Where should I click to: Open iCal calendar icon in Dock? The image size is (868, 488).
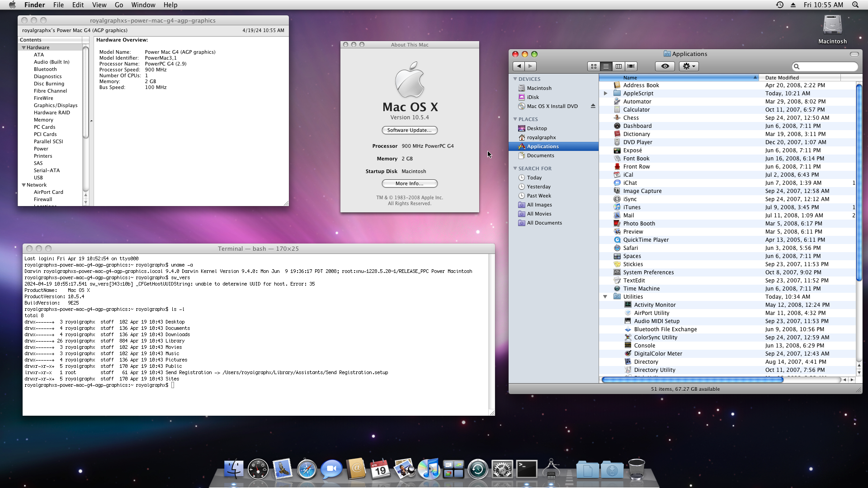[380, 469]
